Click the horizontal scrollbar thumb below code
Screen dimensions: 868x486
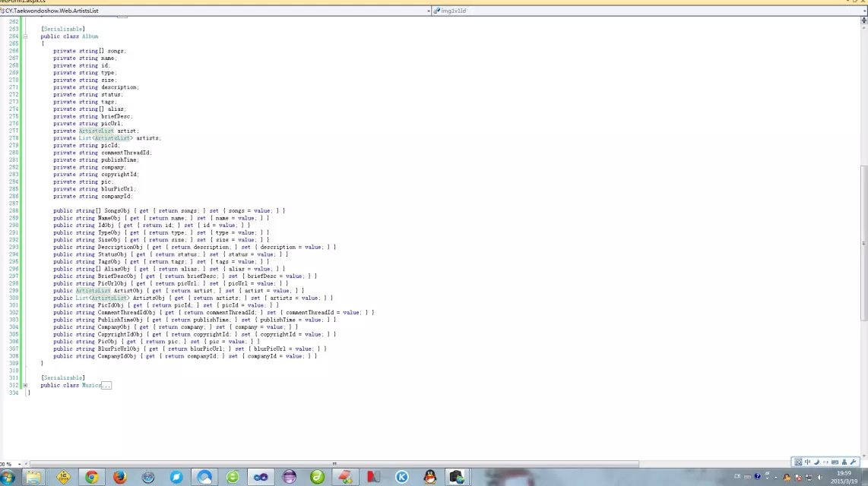coord(334,464)
